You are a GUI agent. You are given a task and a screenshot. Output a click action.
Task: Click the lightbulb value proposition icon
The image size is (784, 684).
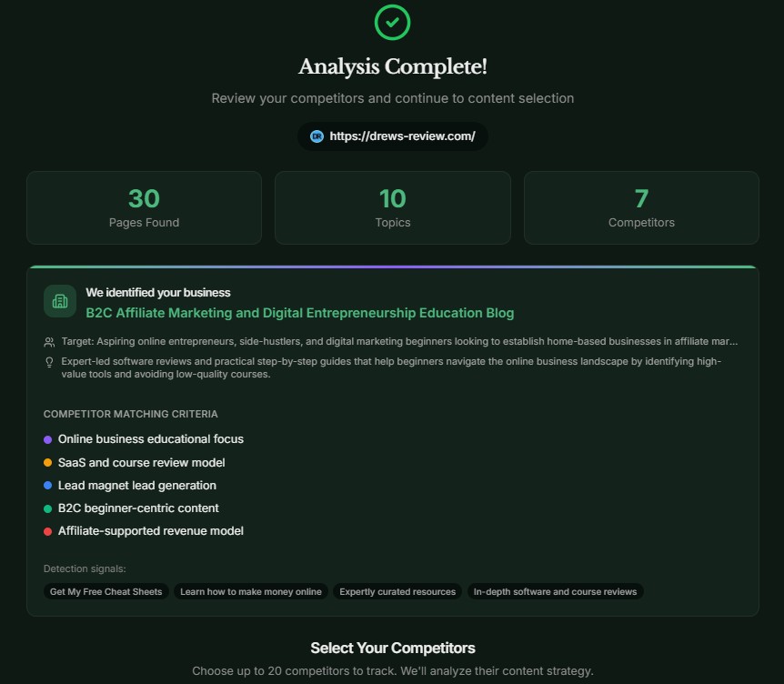coord(49,362)
